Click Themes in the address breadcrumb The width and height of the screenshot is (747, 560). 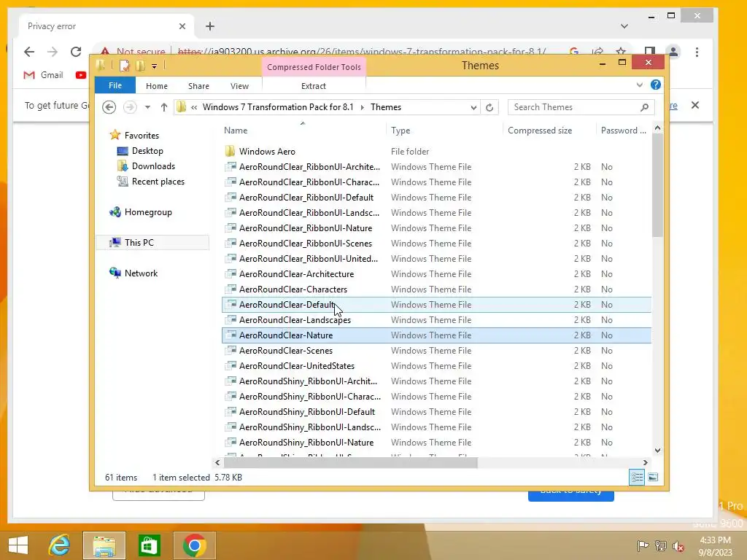click(x=386, y=107)
